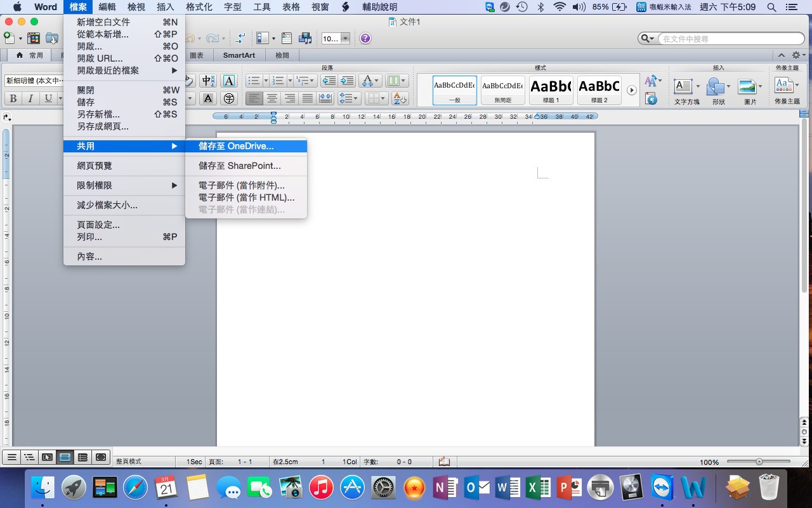
Task: Click the media browser toolbar icon
Action: tap(306, 39)
